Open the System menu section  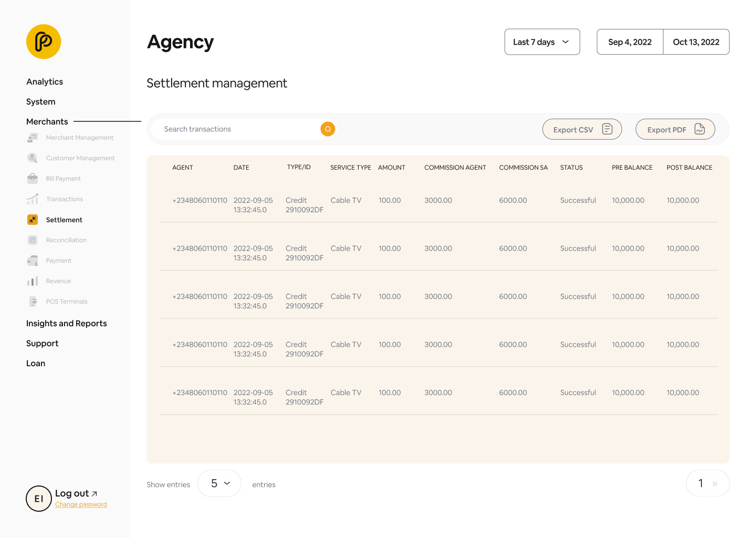tap(41, 101)
